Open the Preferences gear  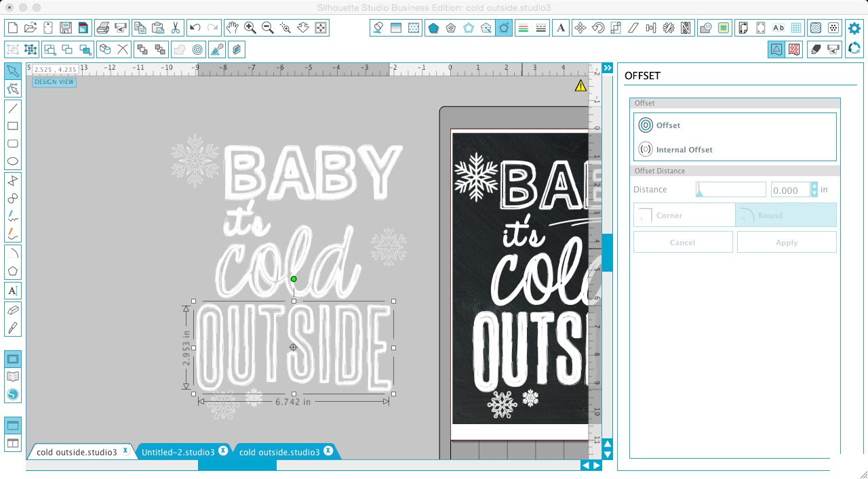[x=854, y=28]
